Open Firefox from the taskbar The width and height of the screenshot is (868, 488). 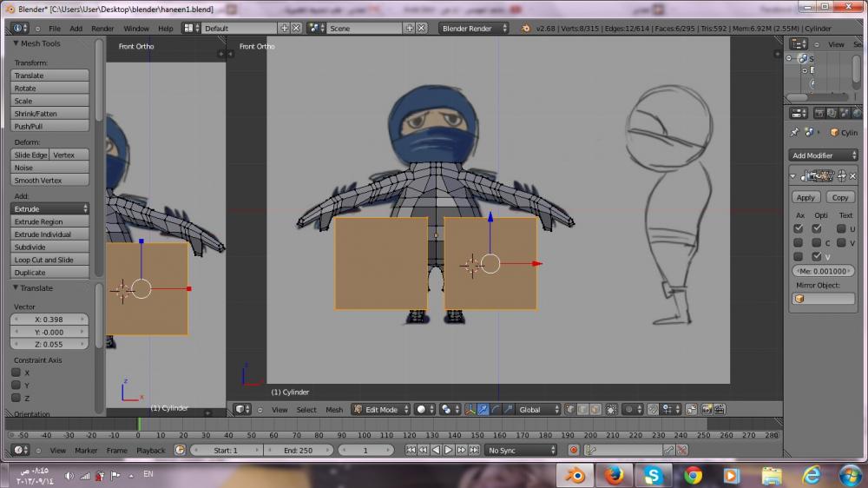click(x=614, y=475)
